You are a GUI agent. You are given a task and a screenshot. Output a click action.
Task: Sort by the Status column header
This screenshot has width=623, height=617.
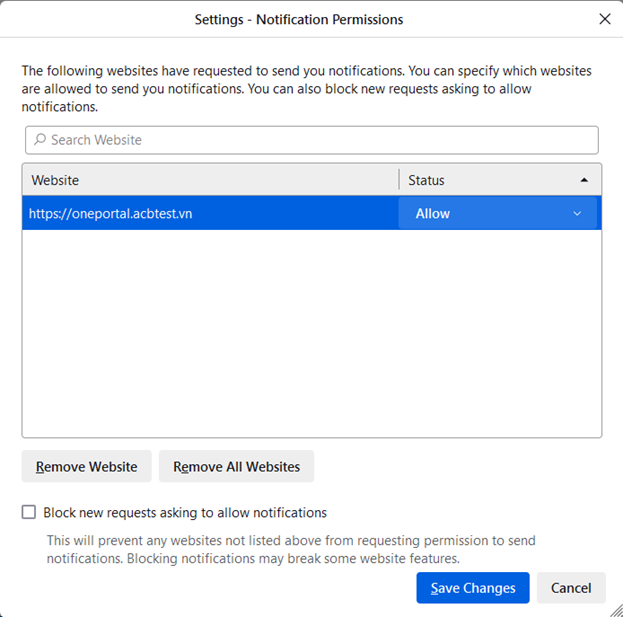point(500,180)
